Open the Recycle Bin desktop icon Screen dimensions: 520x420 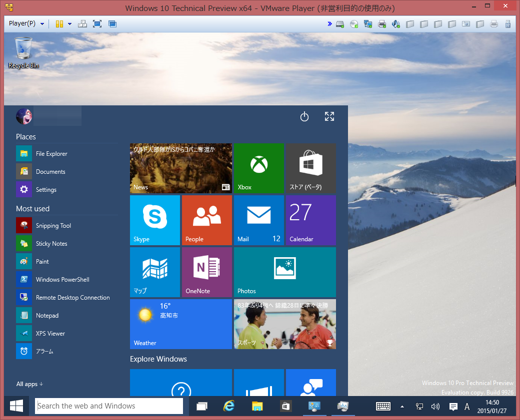(23, 53)
